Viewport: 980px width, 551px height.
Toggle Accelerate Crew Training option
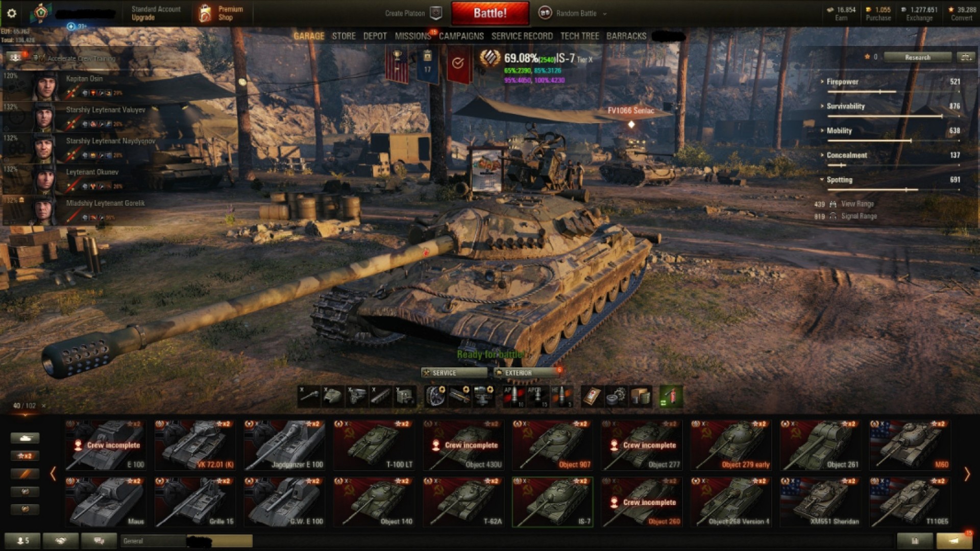click(x=75, y=58)
